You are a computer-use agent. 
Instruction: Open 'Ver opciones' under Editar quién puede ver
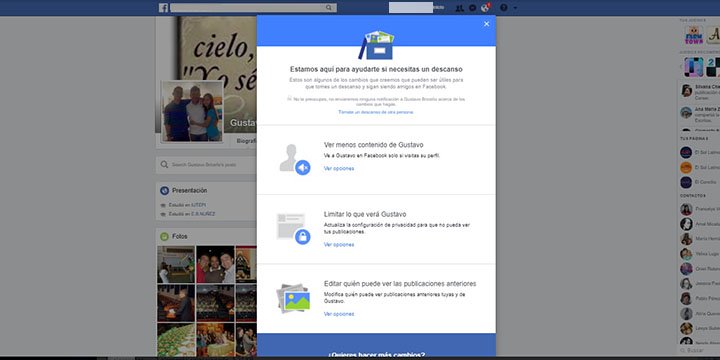[339, 314]
